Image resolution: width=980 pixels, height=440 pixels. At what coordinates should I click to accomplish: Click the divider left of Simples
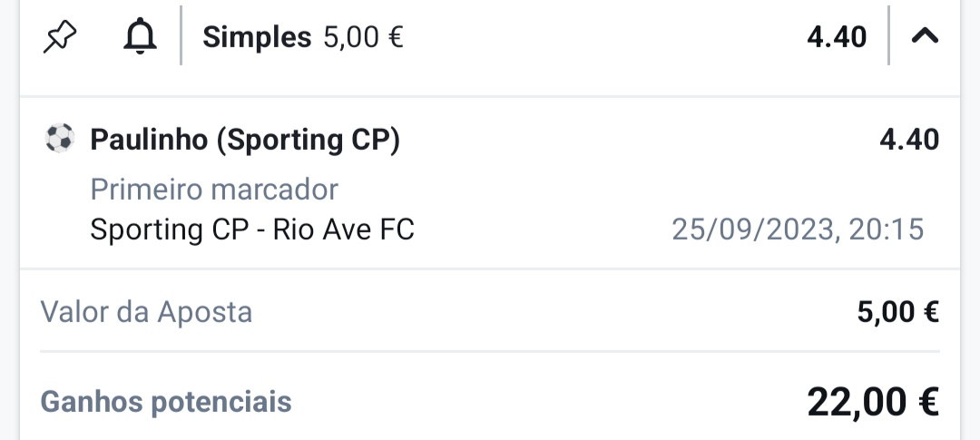point(181,35)
